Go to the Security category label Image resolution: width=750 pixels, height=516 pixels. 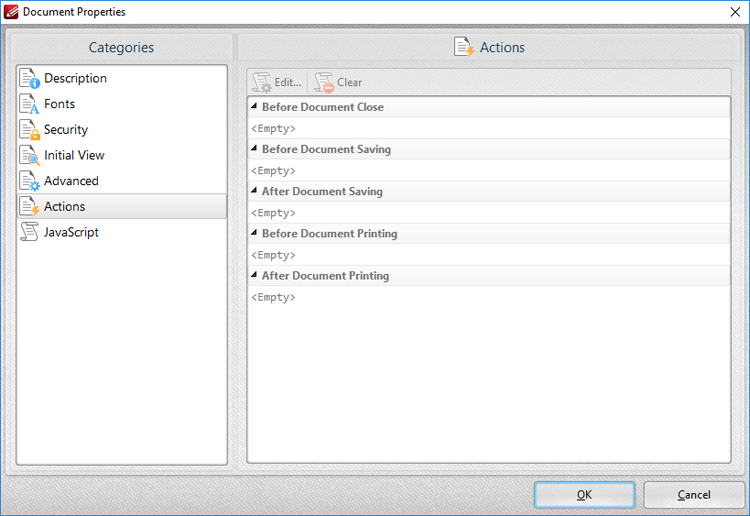coord(66,130)
